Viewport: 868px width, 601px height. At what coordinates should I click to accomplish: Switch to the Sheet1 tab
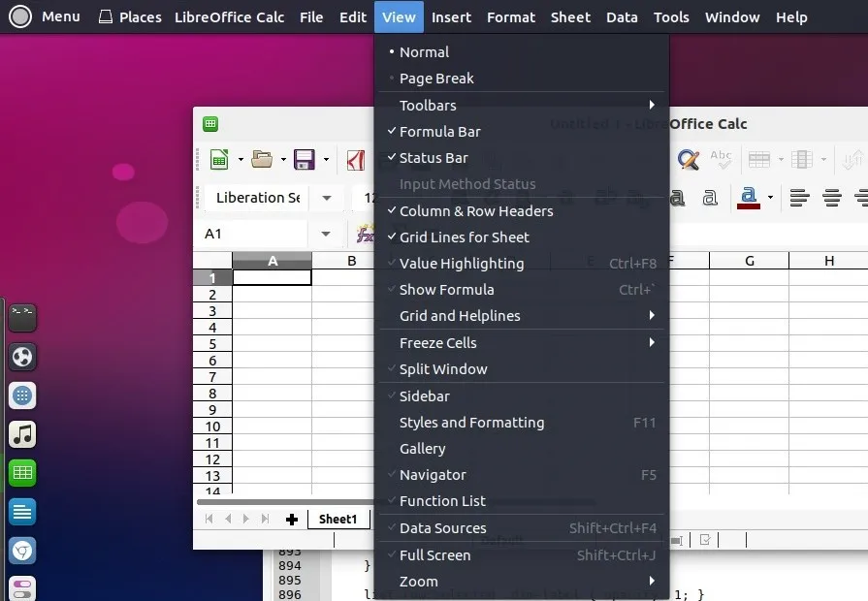point(338,519)
